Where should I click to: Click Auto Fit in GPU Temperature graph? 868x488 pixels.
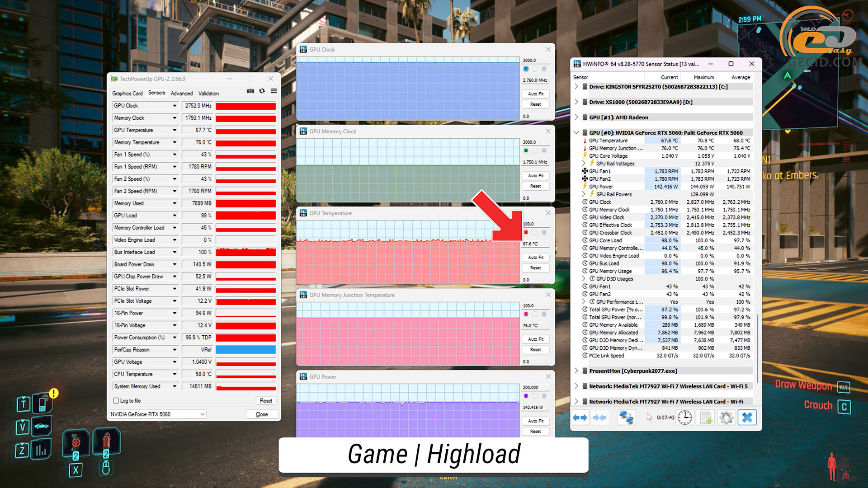pyautogui.click(x=536, y=258)
